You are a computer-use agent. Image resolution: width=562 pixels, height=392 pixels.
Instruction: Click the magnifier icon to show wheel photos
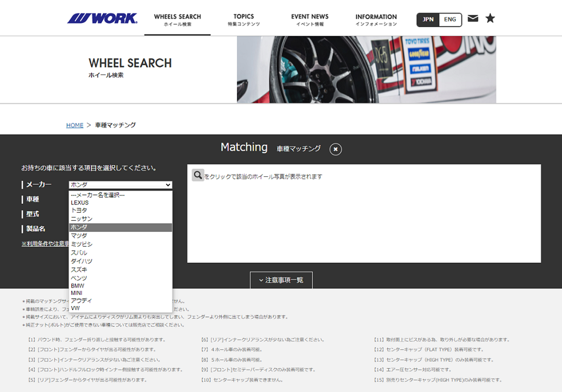(x=197, y=175)
